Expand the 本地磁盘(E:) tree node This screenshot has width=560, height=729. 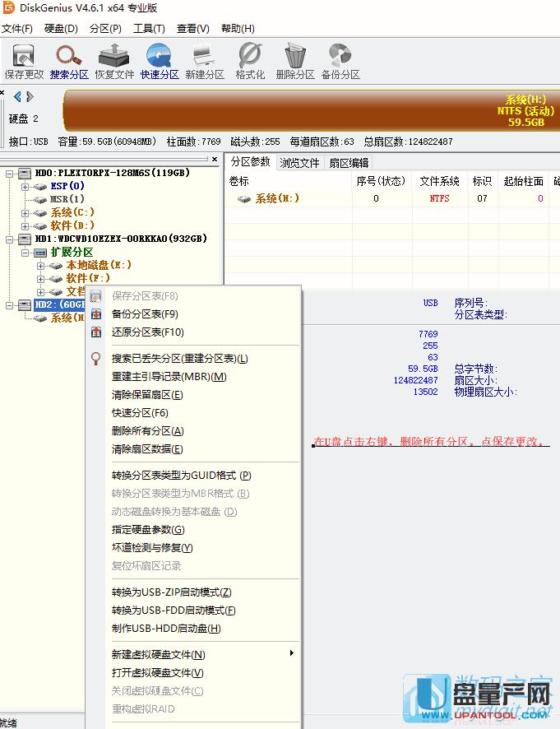tap(41, 265)
